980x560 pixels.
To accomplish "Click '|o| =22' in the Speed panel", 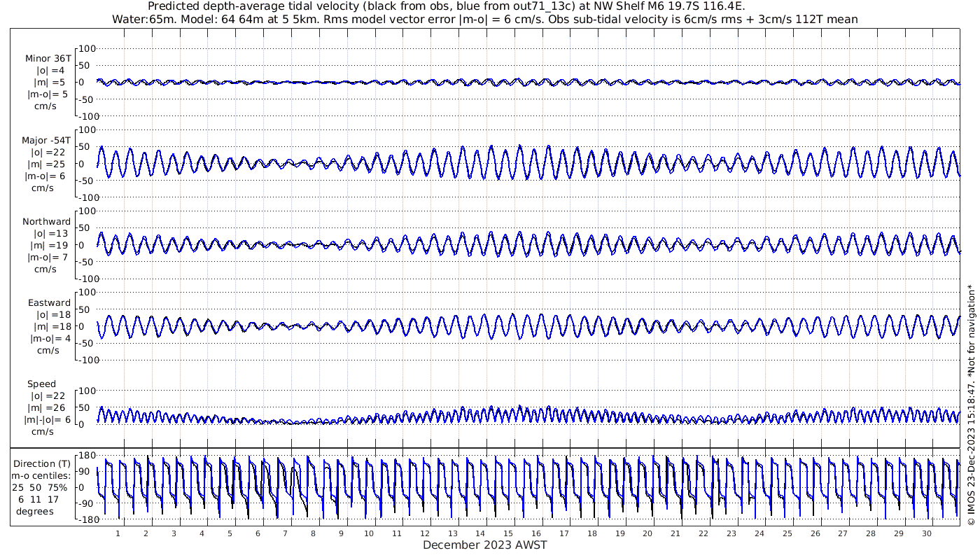I will click(x=48, y=396).
